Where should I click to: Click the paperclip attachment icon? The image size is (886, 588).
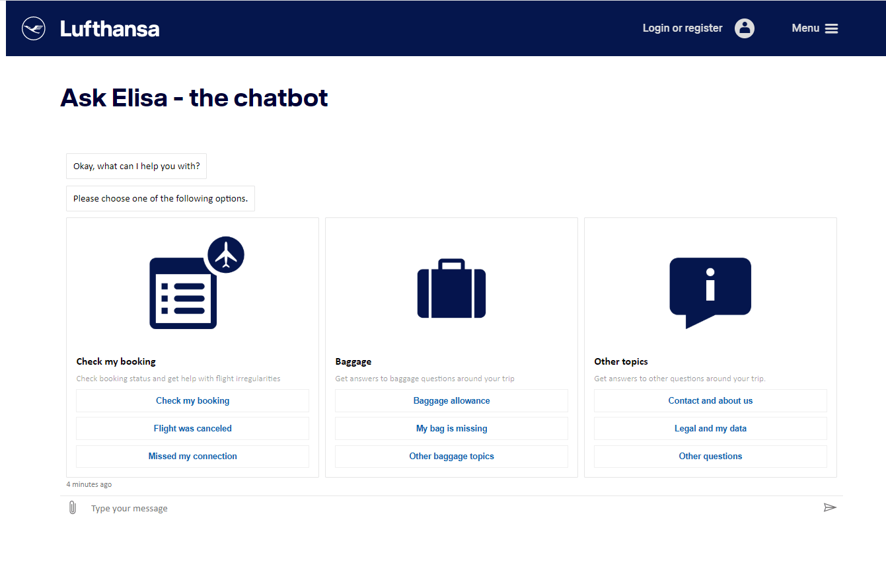click(73, 507)
